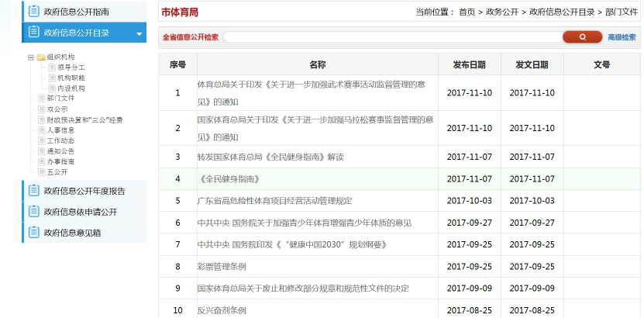This screenshot has height=318, width=644.
Task: Open 通知公告 in the tree
Action: (60, 151)
